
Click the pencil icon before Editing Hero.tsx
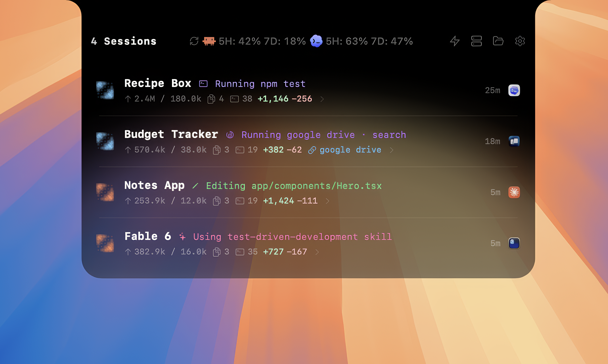195,186
